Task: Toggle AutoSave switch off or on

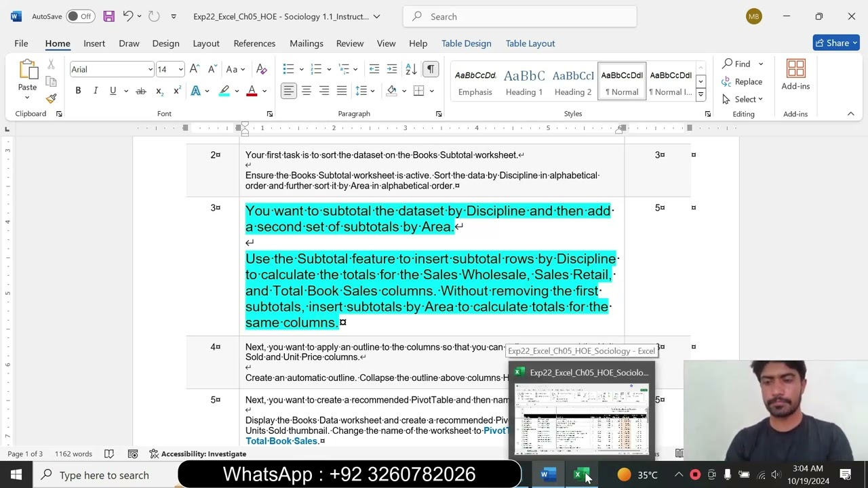Action: point(81,16)
